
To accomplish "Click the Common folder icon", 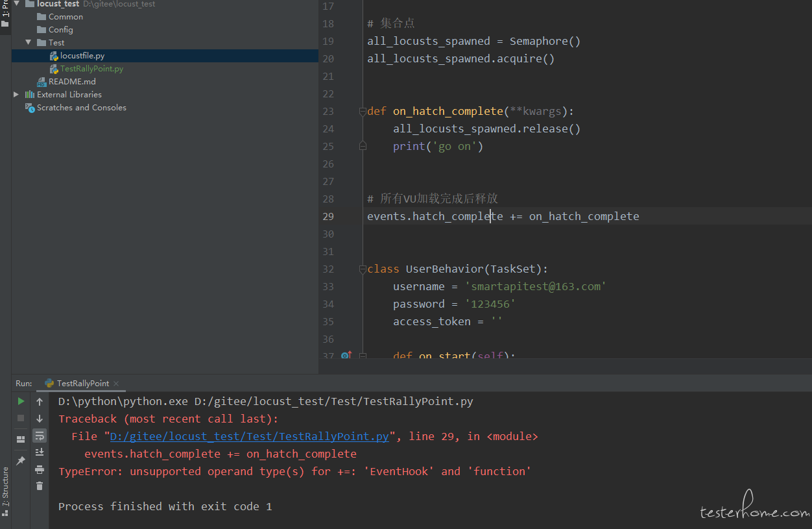I will click(42, 17).
